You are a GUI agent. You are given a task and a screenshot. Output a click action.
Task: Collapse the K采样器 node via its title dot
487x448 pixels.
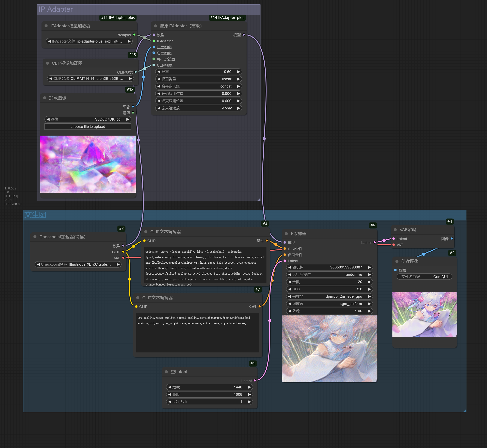click(286, 233)
